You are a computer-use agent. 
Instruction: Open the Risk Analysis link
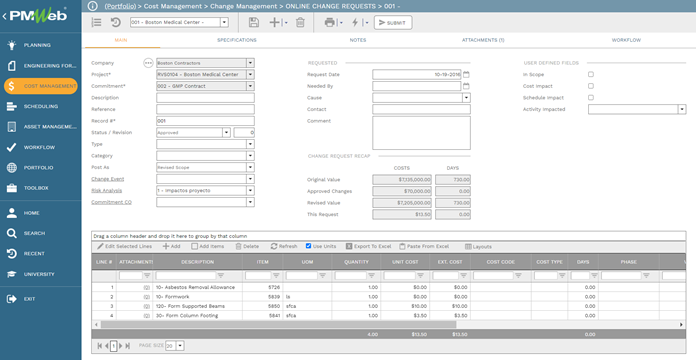point(107,190)
